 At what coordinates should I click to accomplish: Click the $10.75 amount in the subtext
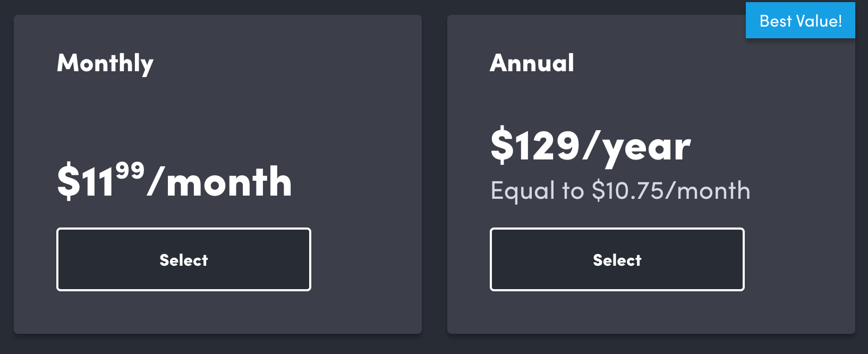coord(627,191)
